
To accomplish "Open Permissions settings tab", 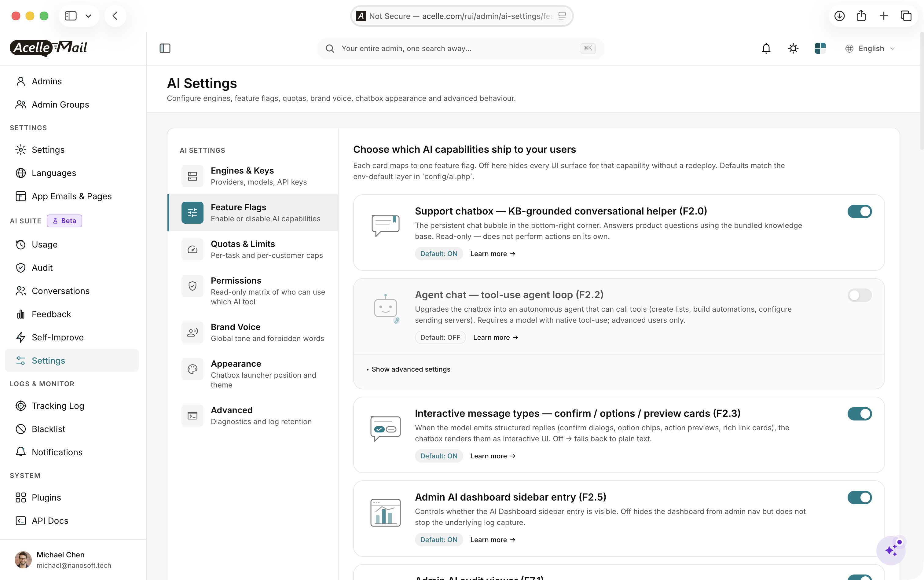I will point(253,291).
